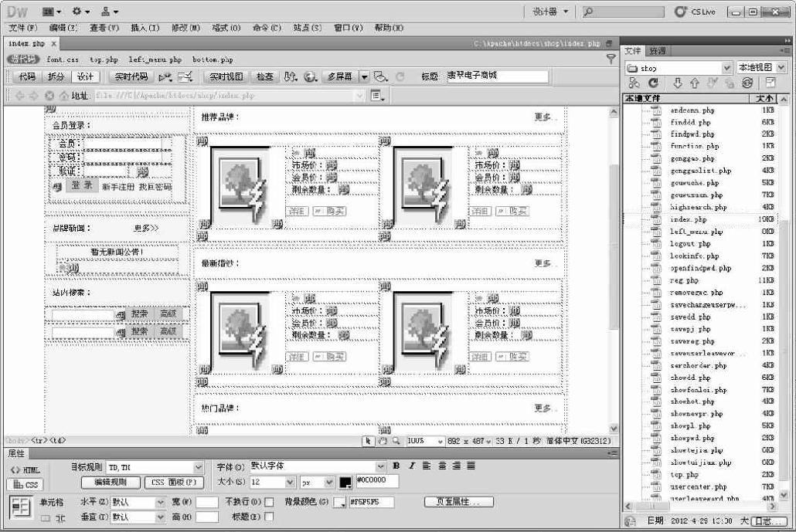
Task: Click the 检查 inspect button
Action: (x=264, y=76)
